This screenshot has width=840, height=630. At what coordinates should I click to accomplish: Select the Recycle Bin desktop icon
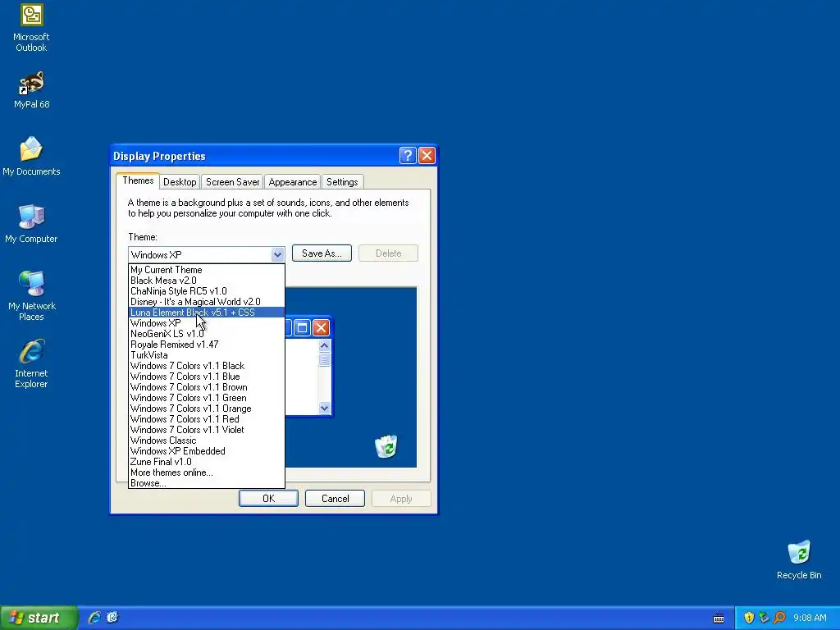tap(799, 559)
